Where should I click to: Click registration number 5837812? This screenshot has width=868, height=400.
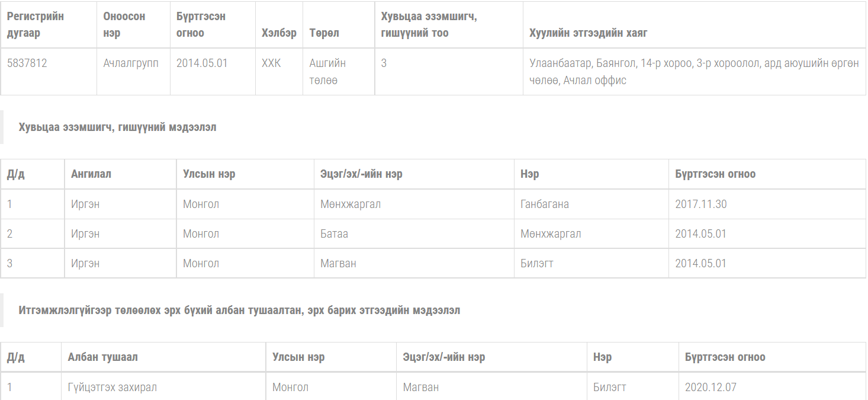(27, 63)
